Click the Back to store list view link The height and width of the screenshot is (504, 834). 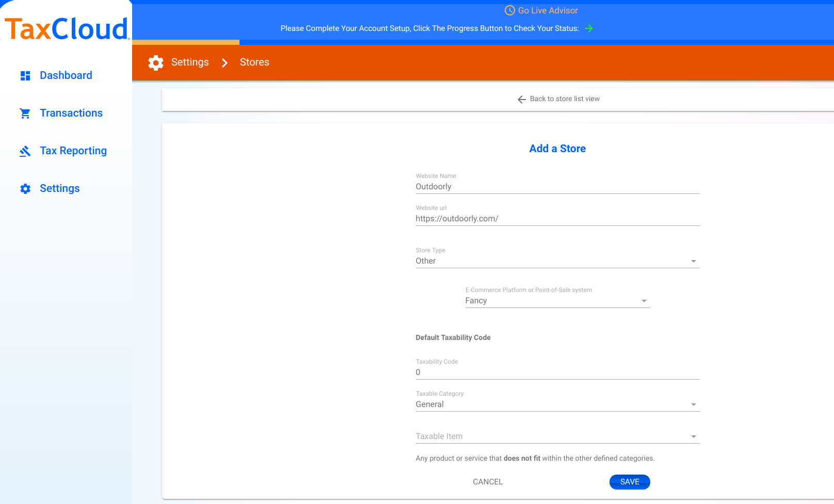click(565, 99)
